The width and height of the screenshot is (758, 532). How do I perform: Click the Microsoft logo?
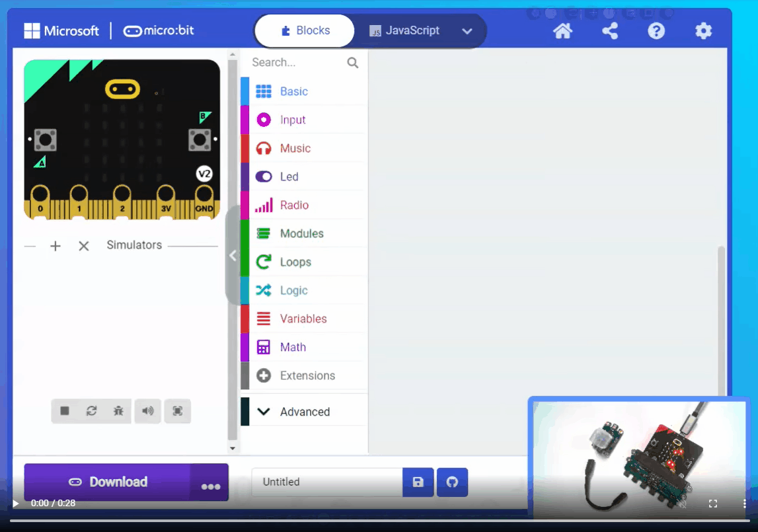pyautogui.click(x=61, y=31)
